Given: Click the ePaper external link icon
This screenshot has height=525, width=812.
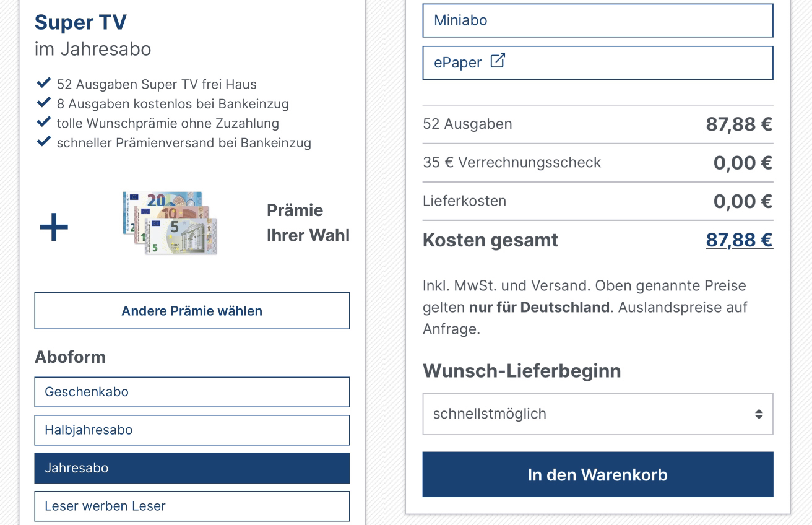Looking at the screenshot, I should pos(498,61).
